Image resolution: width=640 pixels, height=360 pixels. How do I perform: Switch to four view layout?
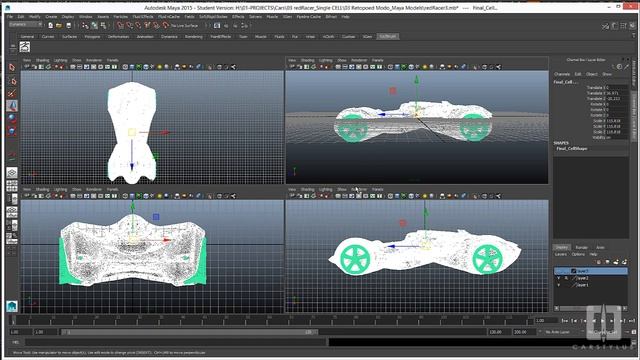tap(12, 186)
